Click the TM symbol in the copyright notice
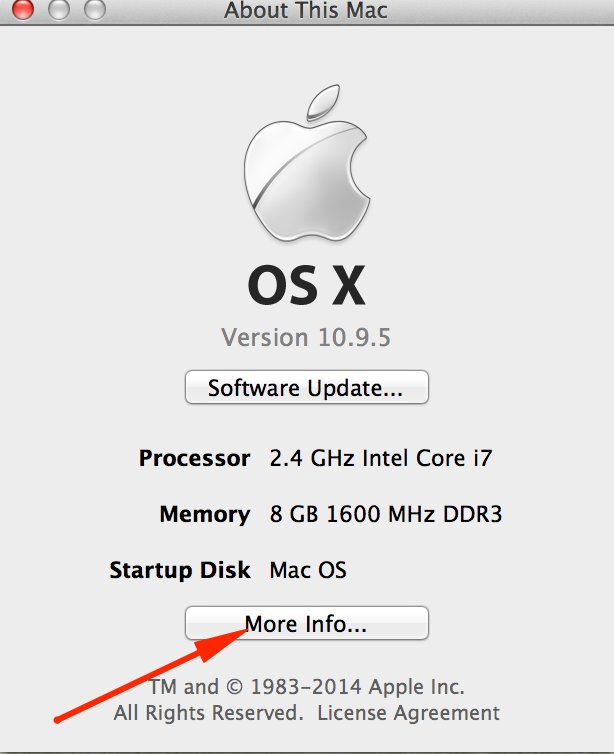Image resolution: width=614 pixels, height=754 pixels. 163,687
